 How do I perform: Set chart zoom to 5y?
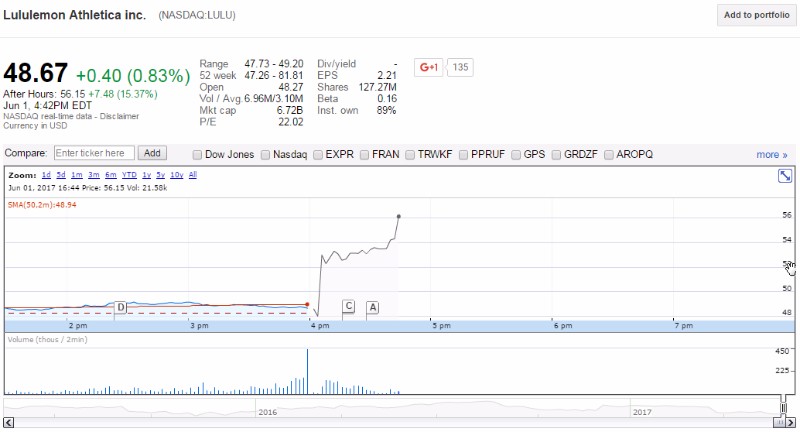pyautogui.click(x=160, y=175)
